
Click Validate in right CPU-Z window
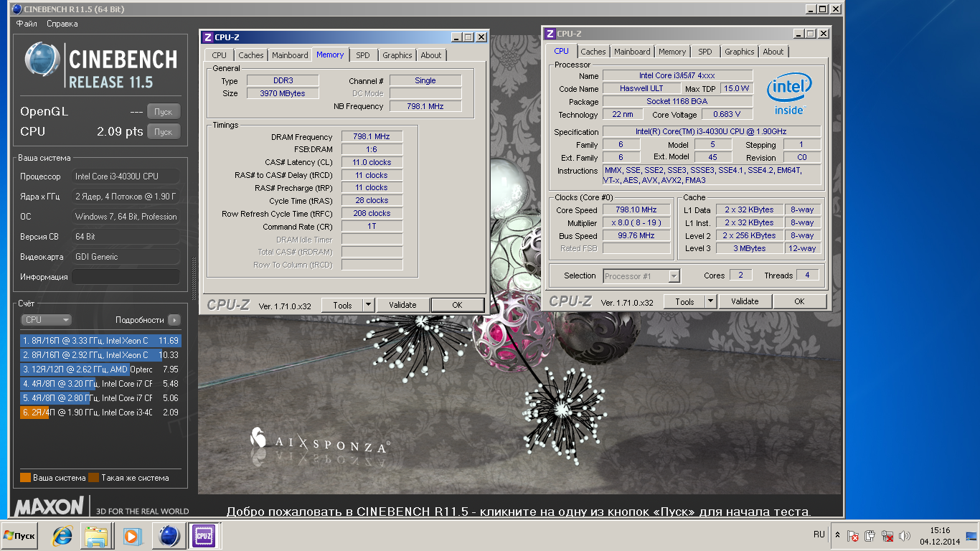point(745,301)
